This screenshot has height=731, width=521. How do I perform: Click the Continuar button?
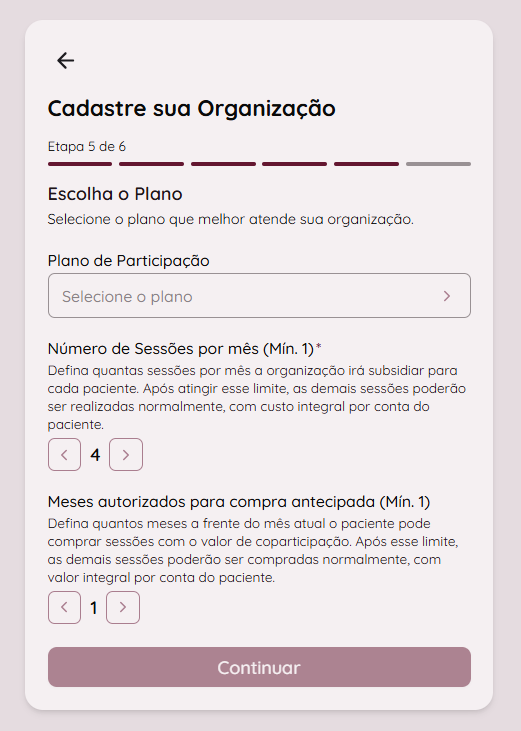(x=259, y=667)
